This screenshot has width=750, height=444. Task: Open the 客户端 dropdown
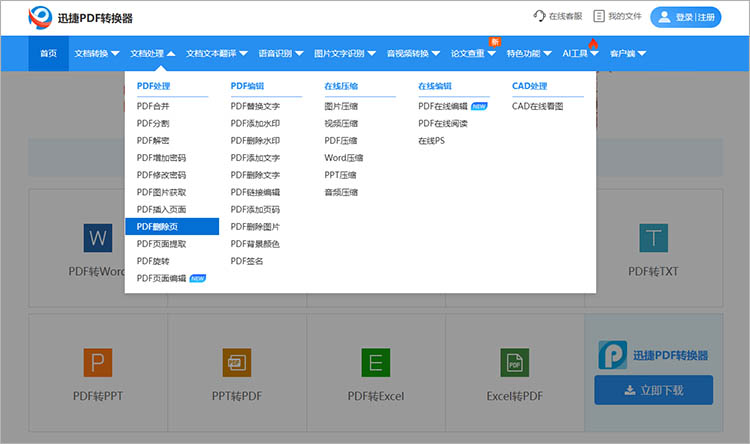click(x=628, y=54)
